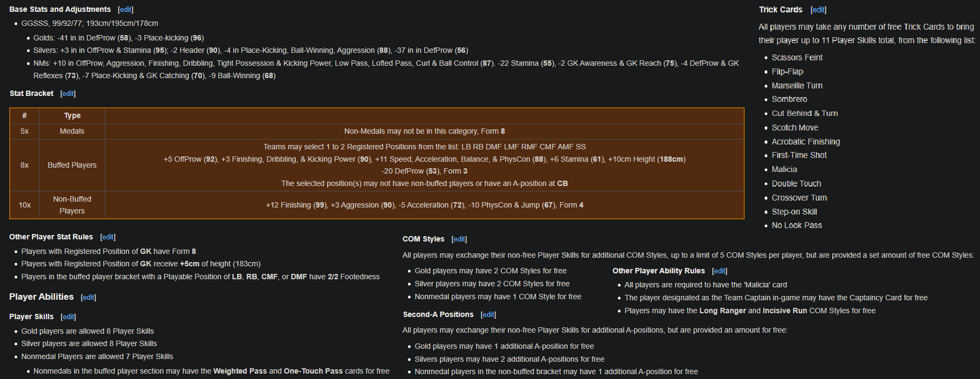Click the # column header
This screenshot has height=379, width=980.
25,115
